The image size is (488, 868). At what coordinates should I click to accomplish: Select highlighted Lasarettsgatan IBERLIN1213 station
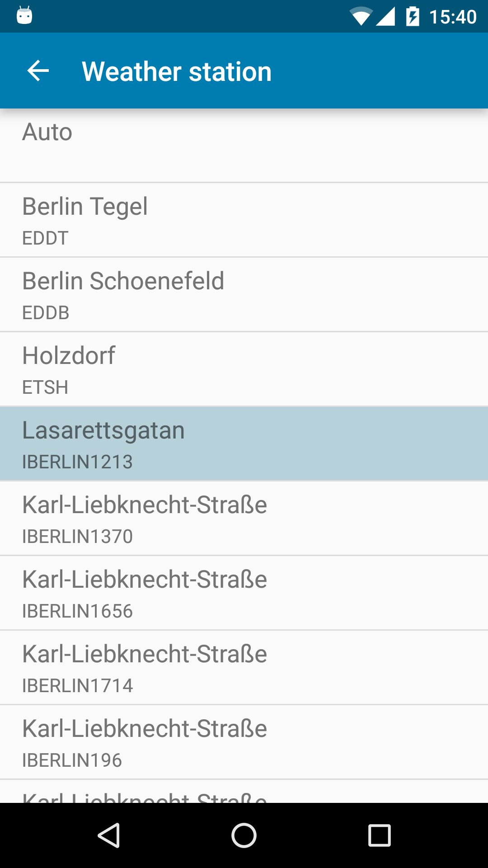tap(244, 444)
